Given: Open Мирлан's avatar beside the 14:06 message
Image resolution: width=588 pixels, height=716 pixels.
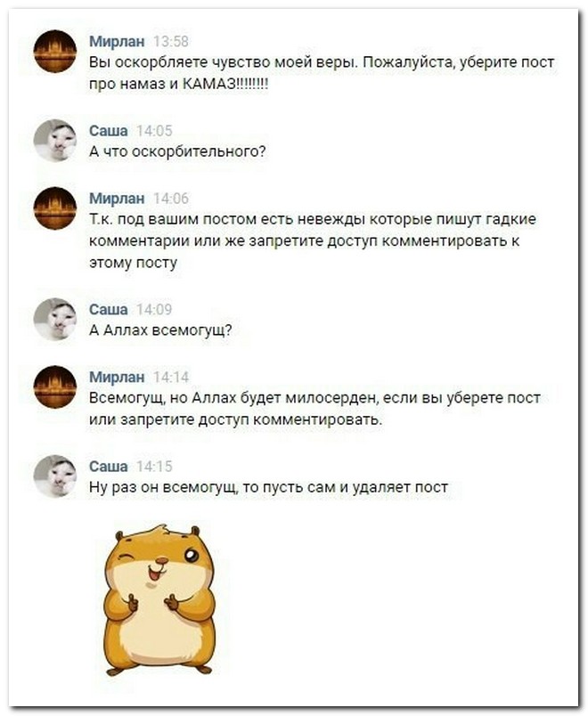Looking at the screenshot, I should coord(55,208).
